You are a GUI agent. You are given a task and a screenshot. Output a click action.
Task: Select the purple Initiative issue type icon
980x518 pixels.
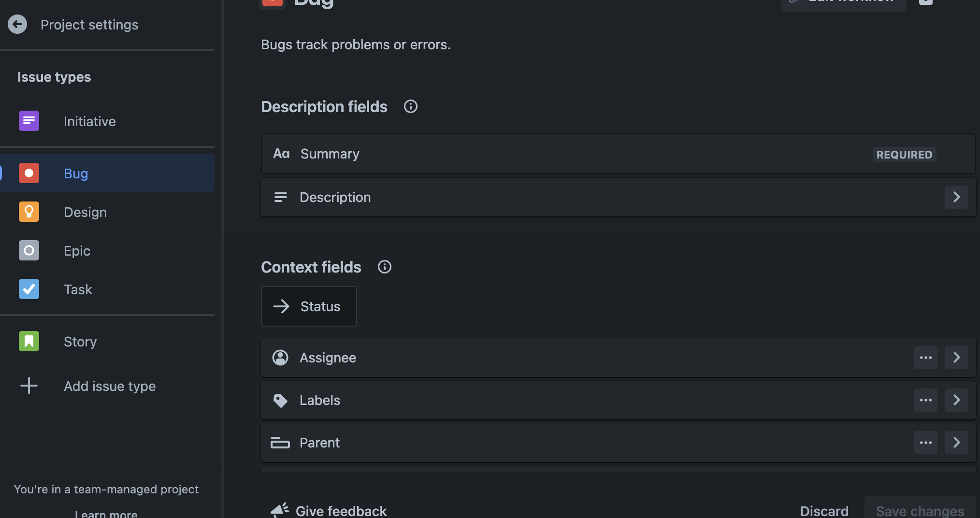[x=29, y=121]
